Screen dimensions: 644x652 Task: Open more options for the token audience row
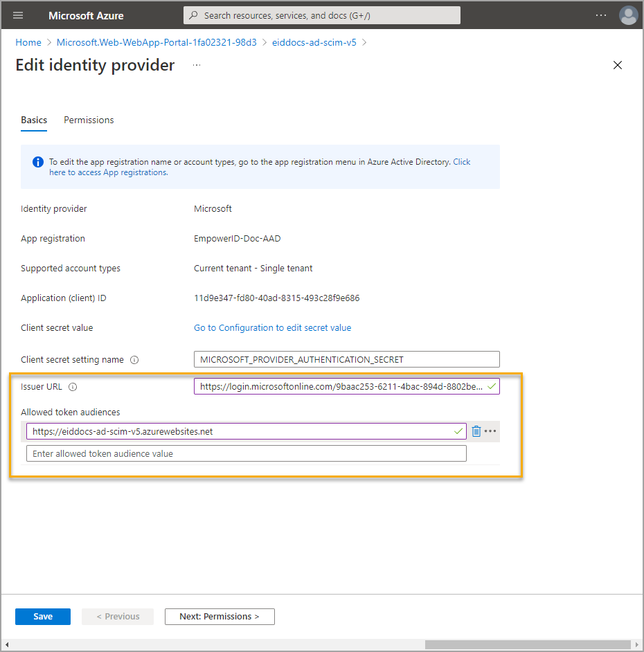[490, 431]
